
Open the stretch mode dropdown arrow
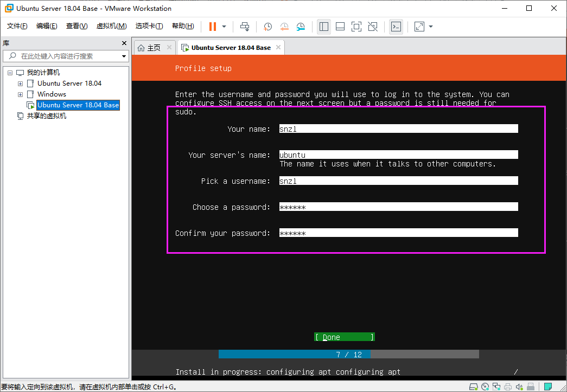coord(431,27)
